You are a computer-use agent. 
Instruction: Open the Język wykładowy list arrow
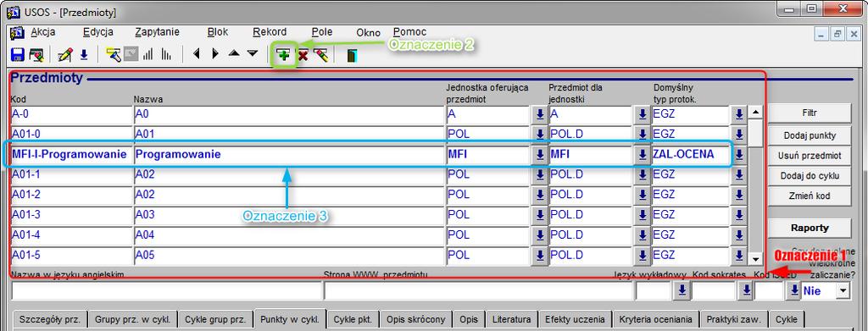pyautogui.click(x=682, y=290)
